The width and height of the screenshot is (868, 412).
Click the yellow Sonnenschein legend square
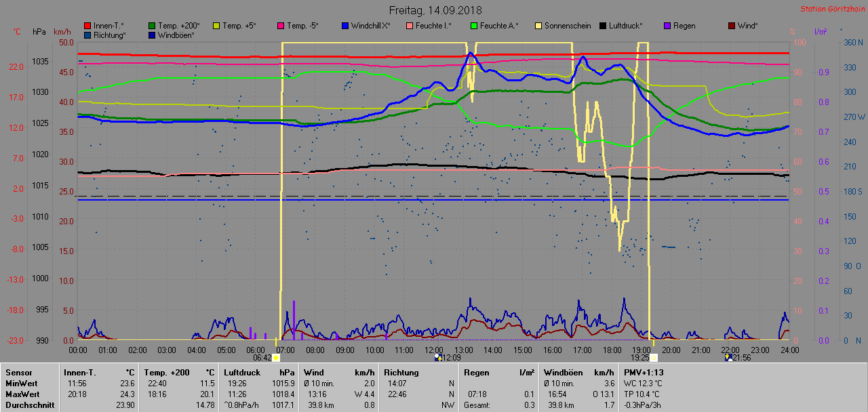coord(538,26)
